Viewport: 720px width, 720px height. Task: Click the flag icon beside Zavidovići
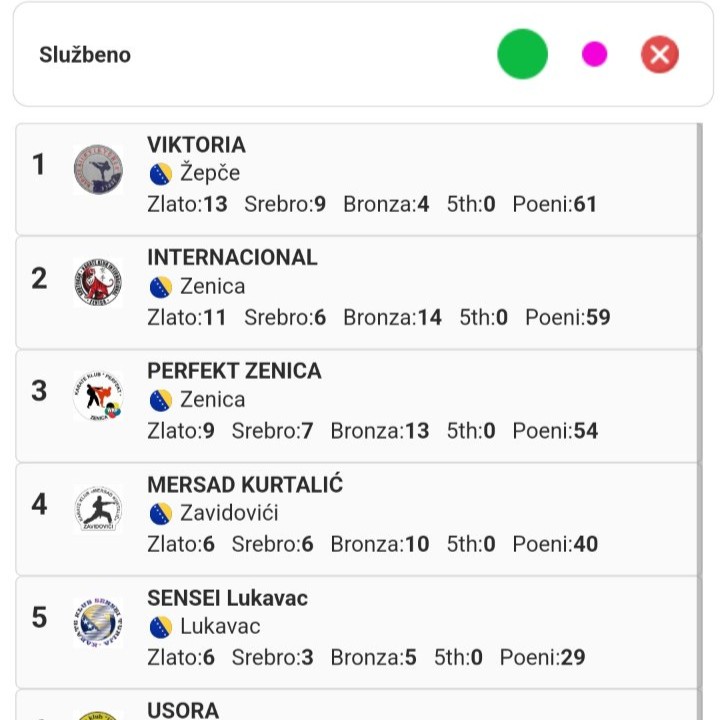(160, 514)
